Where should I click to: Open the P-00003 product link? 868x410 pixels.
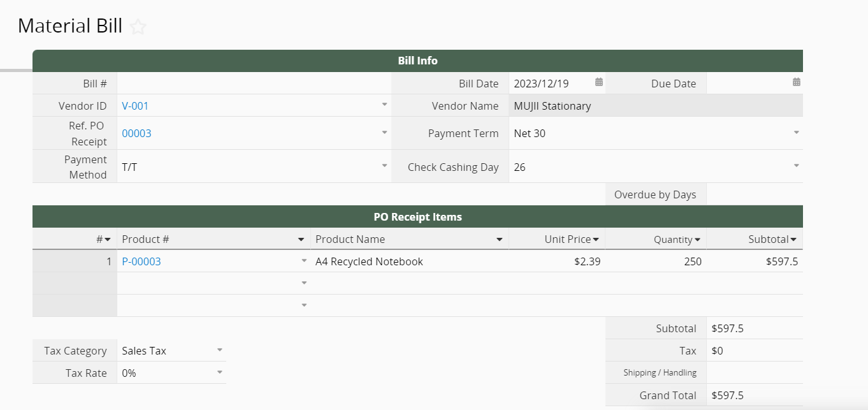click(141, 261)
